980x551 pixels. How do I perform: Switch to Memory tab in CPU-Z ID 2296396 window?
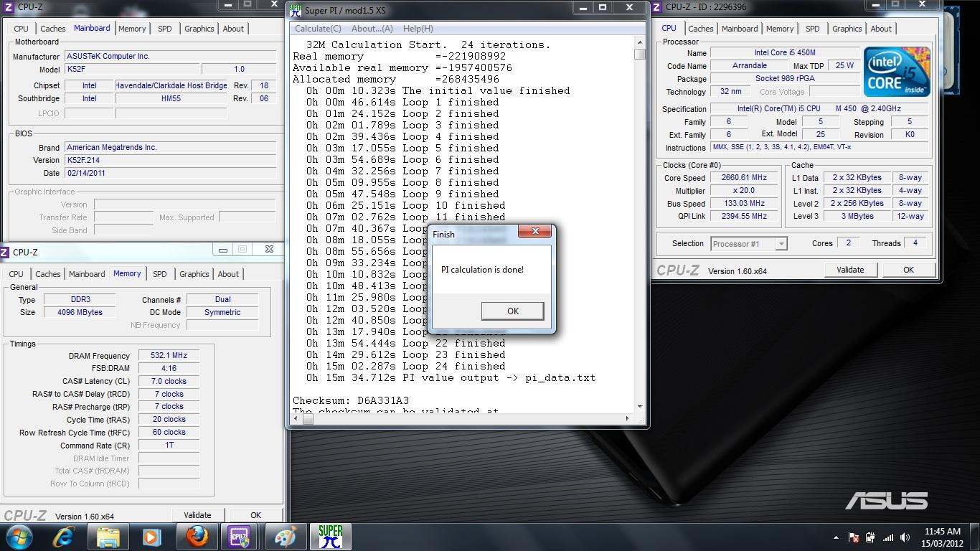pyautogui.click(x=780, y=29)
